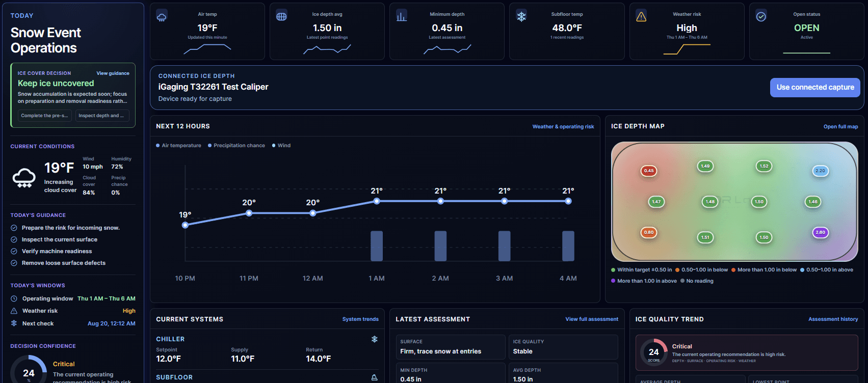868x383 pixels.
Task: Click the Within target ±0.50 in legend entry
Action: tap(641, 270)
